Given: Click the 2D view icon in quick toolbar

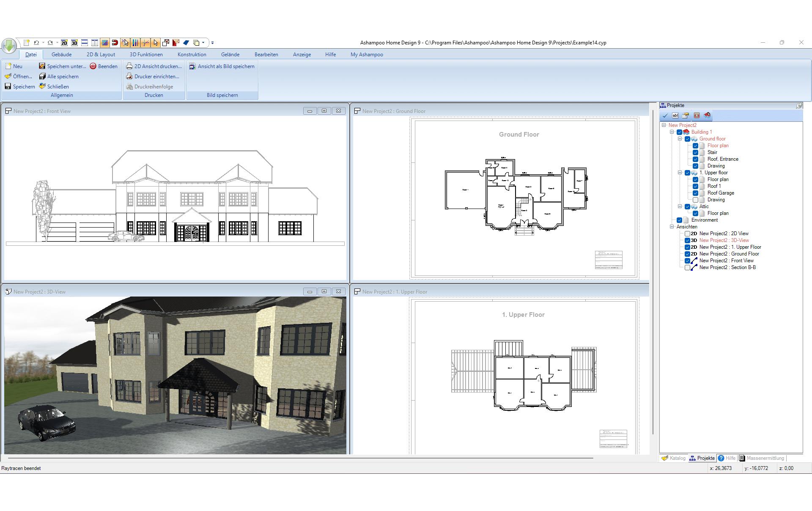Looking at the screenshot, I should (64, 43).
